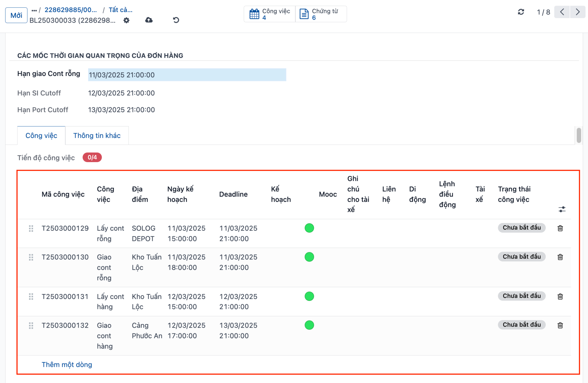Open the Công việc 4 smart button
Screen dimensions: 588x383
[x=270, y=14]
